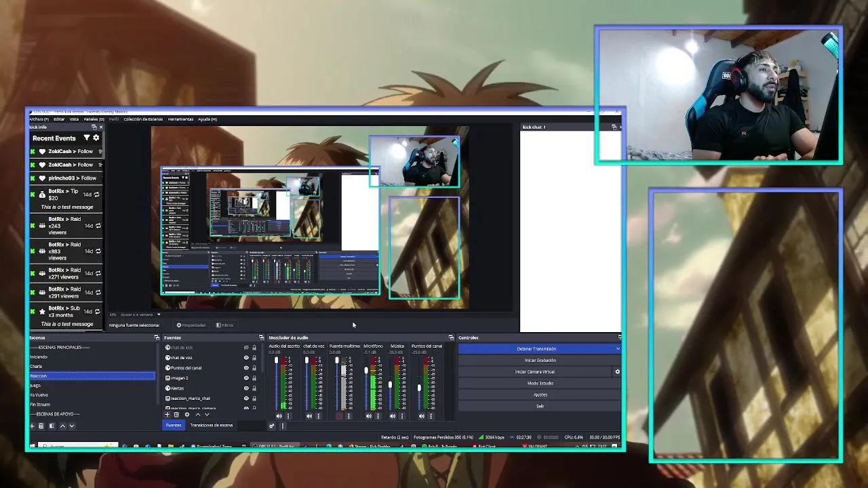The height and width of the screenshot is (488, 868).
Task: Open Recent Events settings gear
Action: pyautogui.click(x=96, y=138)
